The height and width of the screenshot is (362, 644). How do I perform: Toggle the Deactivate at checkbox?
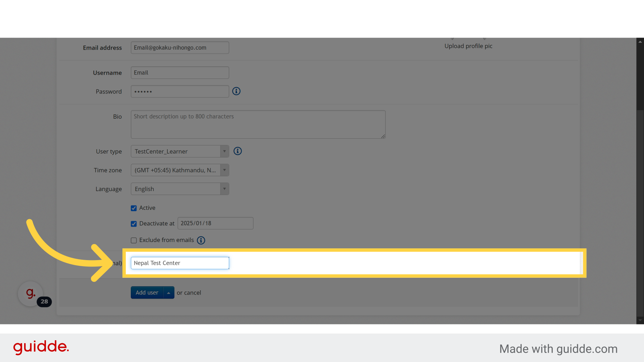pyautogui.click(x=134, y=224)
